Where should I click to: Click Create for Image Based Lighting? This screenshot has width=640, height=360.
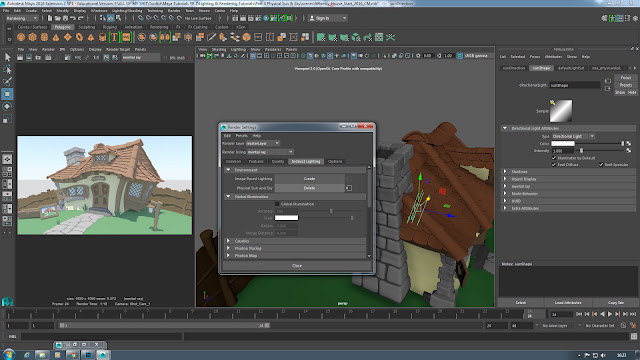click(x=309, y=179)
